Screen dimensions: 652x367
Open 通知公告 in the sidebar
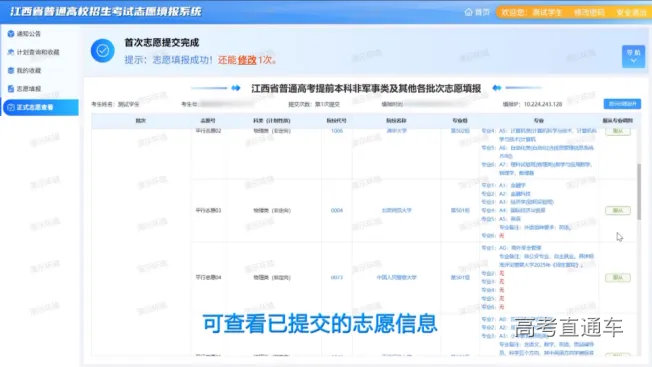click(x=29, y=34)
